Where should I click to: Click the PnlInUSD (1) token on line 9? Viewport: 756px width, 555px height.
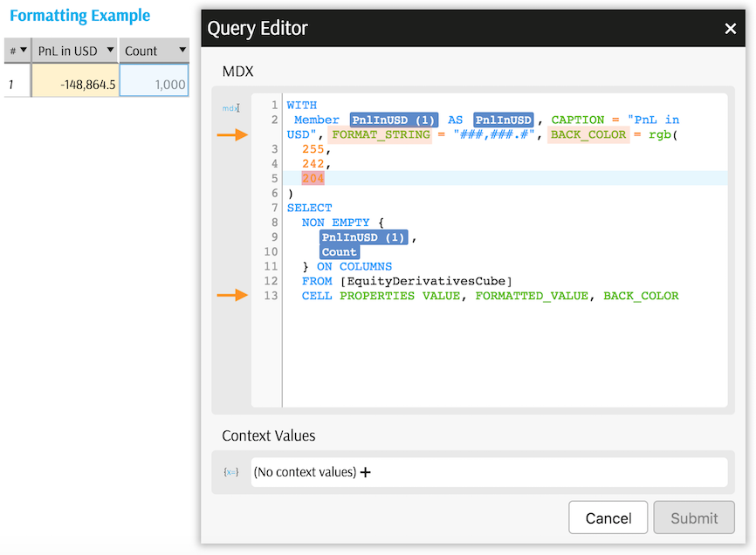(363, 237)
